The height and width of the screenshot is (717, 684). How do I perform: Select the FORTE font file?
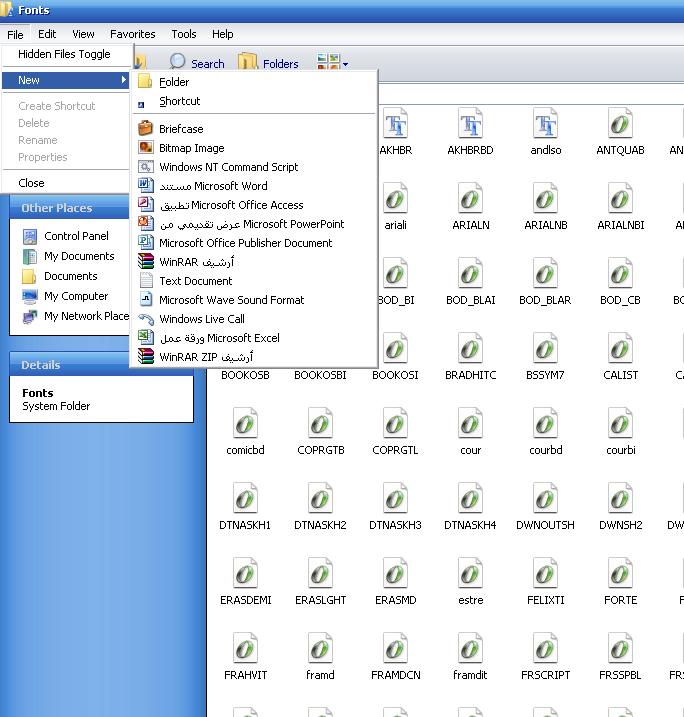pyautogui.click(x=620, y=582)
